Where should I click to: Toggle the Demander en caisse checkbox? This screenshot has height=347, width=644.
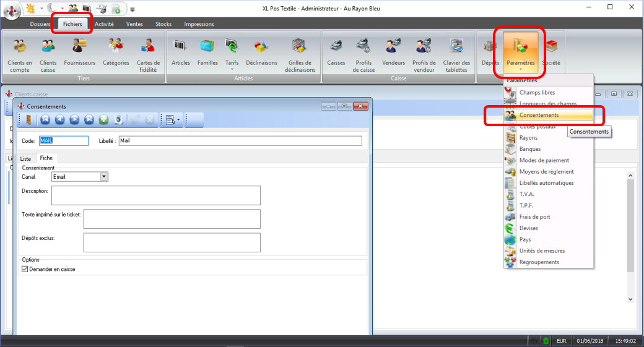pos(25,269)
